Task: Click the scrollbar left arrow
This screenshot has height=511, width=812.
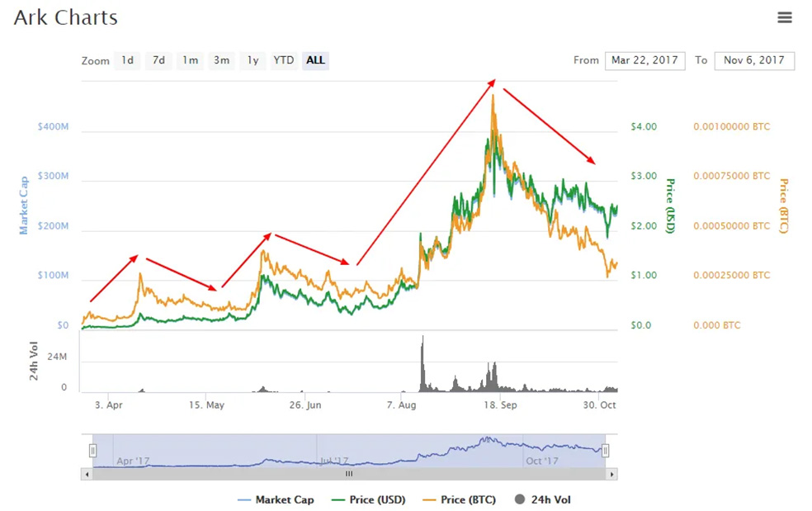Action: 87,474
